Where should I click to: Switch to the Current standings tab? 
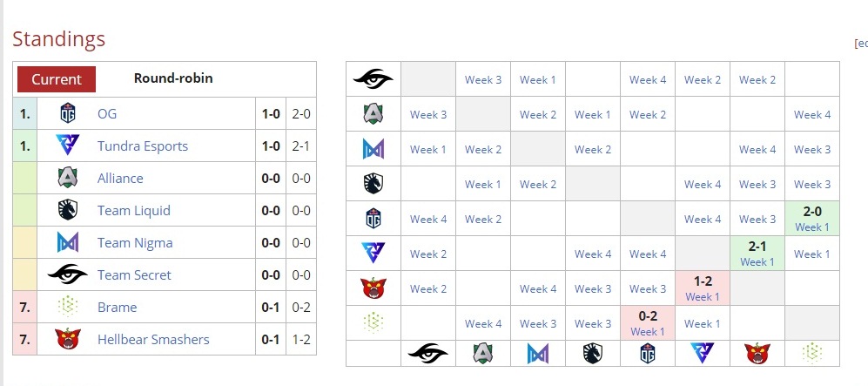[x=57, y=78]
